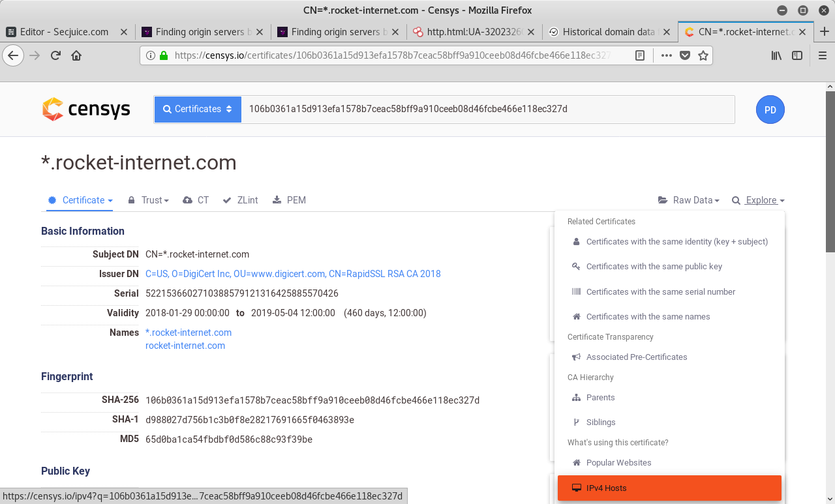Bookmark this page with the star icon
835x504 pixels.
click(x=703, y=55)
